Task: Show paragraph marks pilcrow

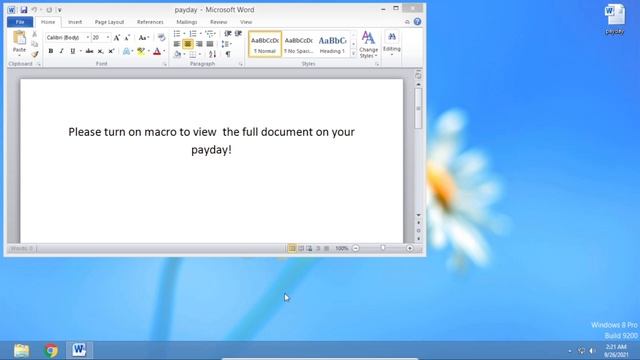Action: coord(228,54)
